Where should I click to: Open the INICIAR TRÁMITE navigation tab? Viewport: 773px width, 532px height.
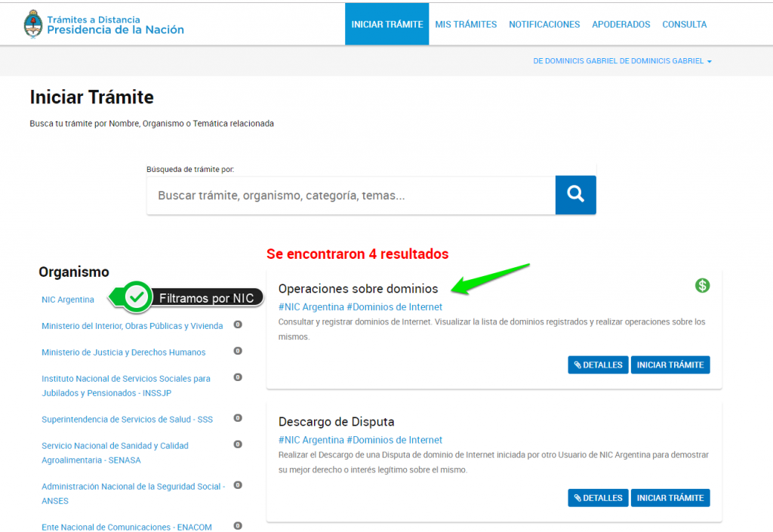coord(387,24)
